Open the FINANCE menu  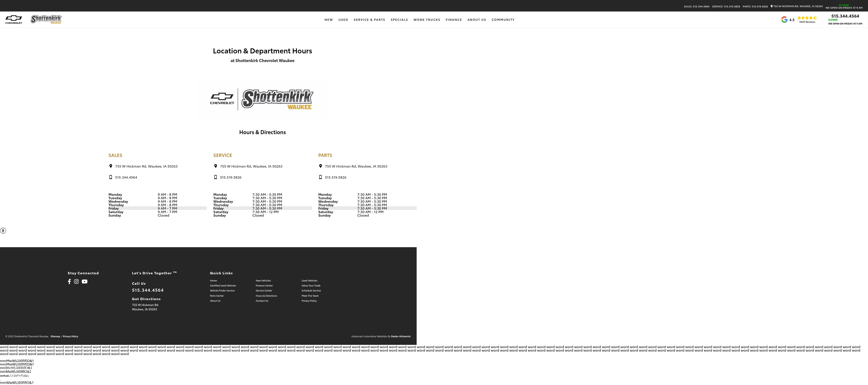coord(454,20)
